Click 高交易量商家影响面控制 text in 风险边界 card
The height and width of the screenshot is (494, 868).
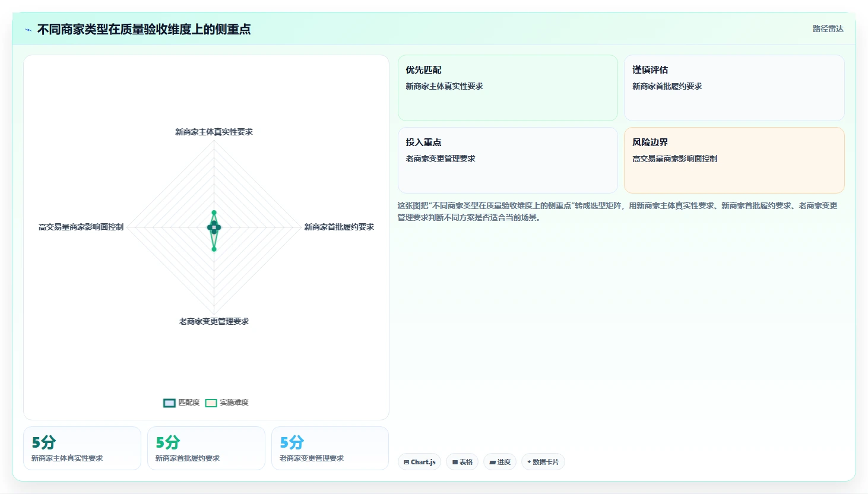click(x=674, y=159)
